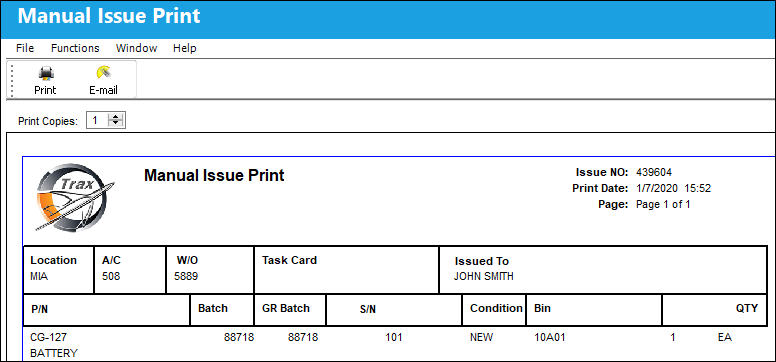
Task: Open the Functions menu
Action: (75, 48)
